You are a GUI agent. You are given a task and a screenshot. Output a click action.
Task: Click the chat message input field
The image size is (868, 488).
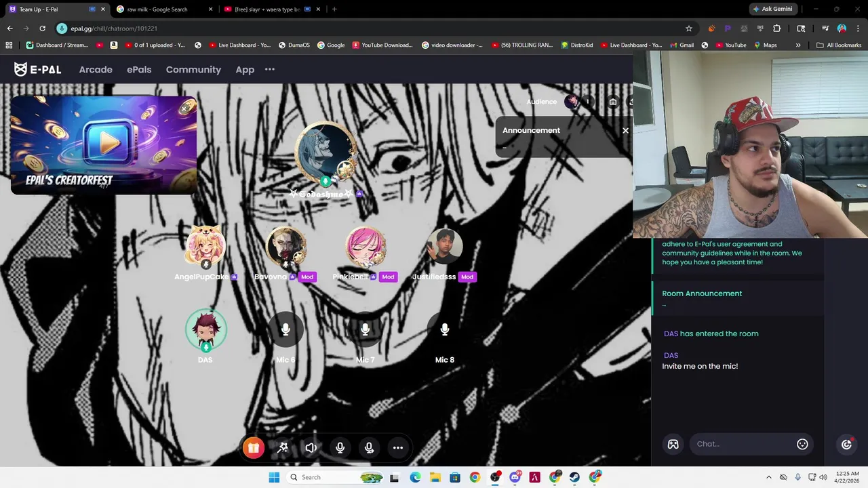pyautogui.click(x=743, y=444)
